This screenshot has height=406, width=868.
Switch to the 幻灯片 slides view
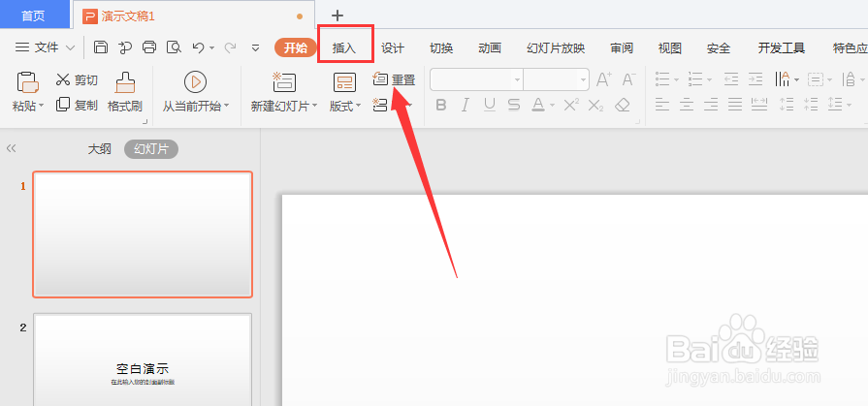point(151,149)
